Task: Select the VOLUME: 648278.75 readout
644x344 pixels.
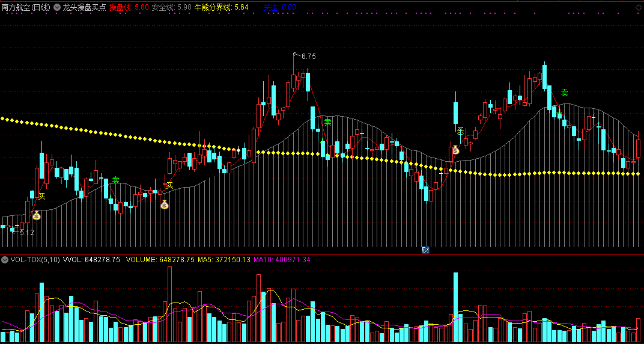Action: point(160,260)
